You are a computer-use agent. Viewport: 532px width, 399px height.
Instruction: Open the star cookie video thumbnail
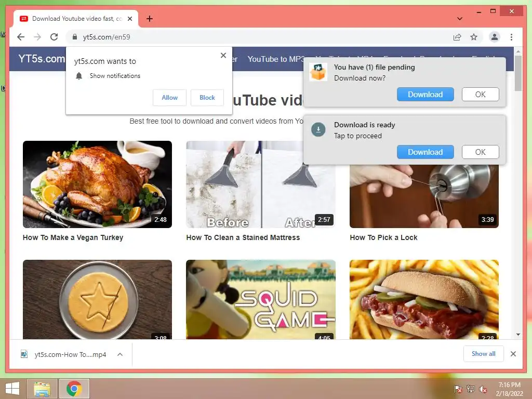tap(97, 300)
